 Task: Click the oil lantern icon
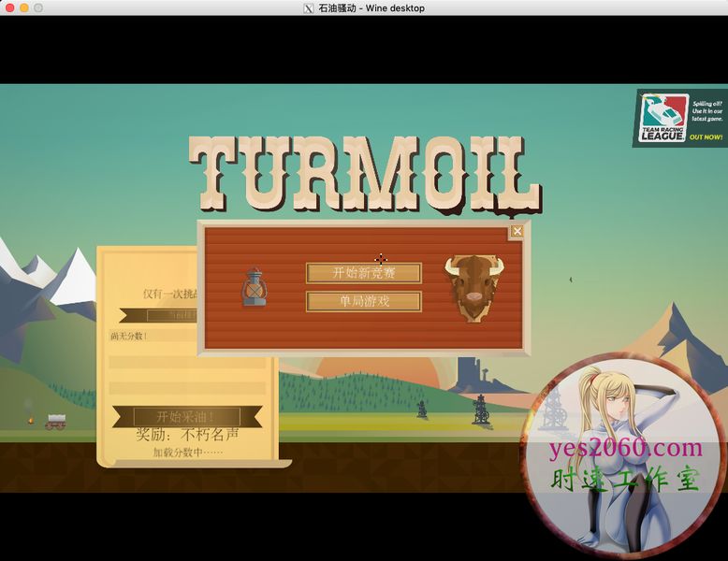click(x=254, y=288)
